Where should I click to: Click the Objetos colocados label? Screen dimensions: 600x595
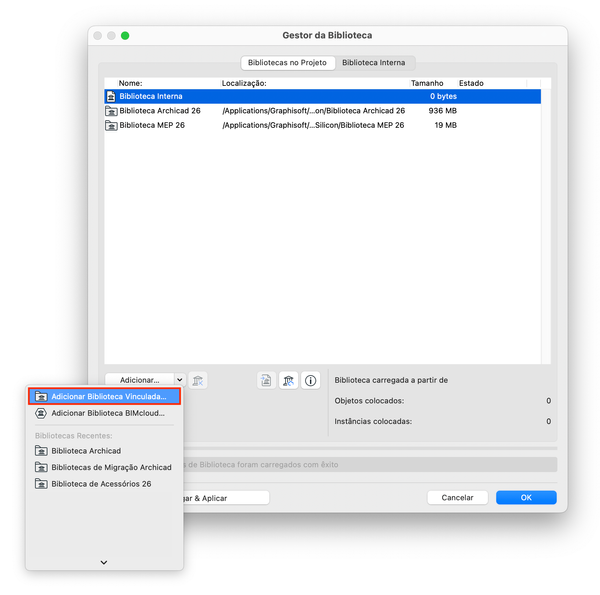[x=369, y=401]
